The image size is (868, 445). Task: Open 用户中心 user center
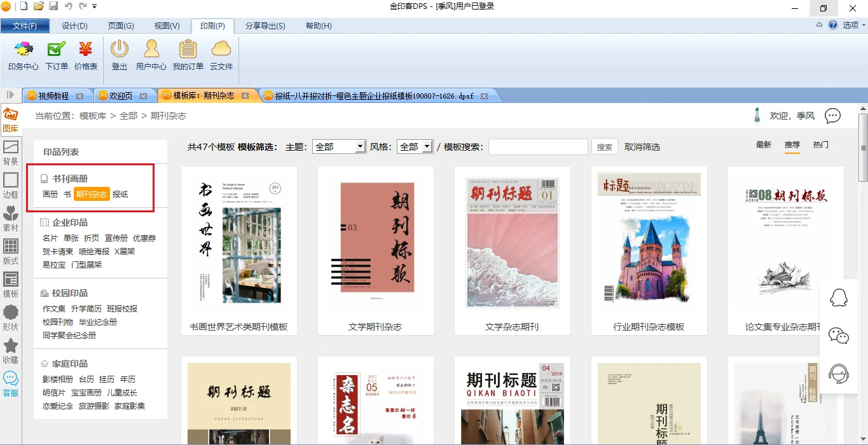151,55
